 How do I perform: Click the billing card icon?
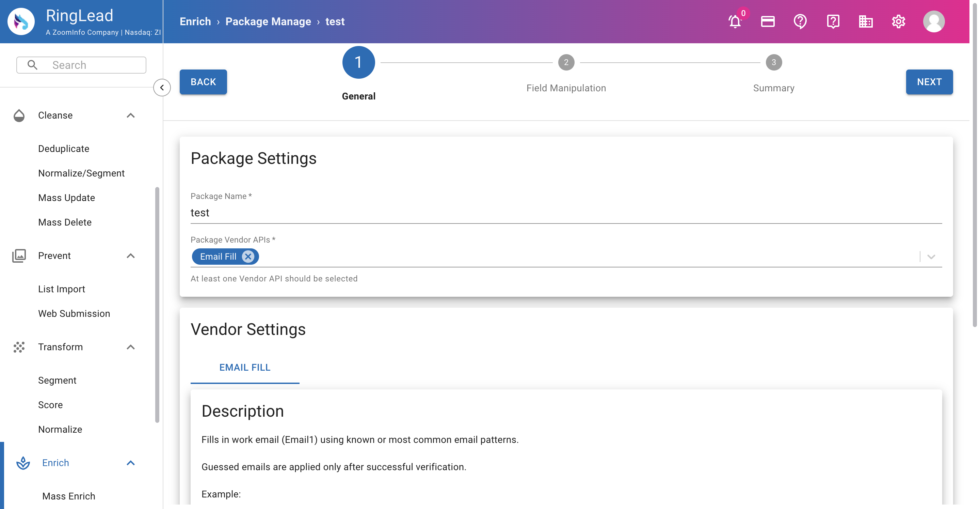[767, 22]
